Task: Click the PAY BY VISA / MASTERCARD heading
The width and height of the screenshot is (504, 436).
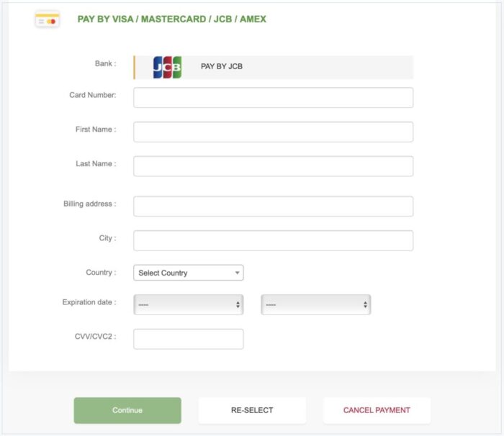Action: pos(171,19)
